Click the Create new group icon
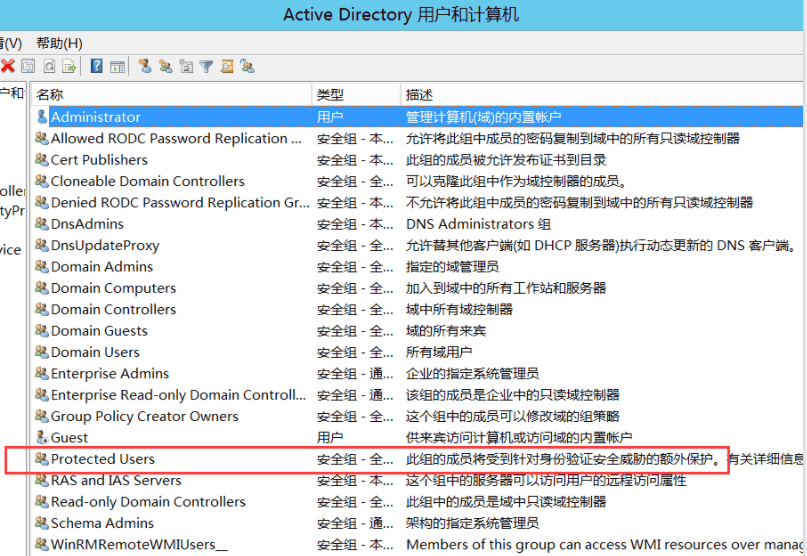807x556 pixels. click(166, 66)
